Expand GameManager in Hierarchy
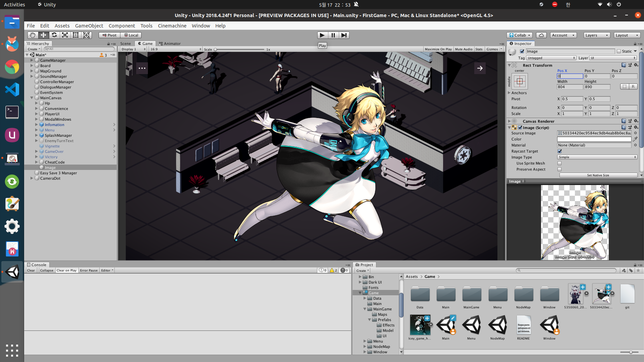644x362 pixels. [x=32, y=60]
